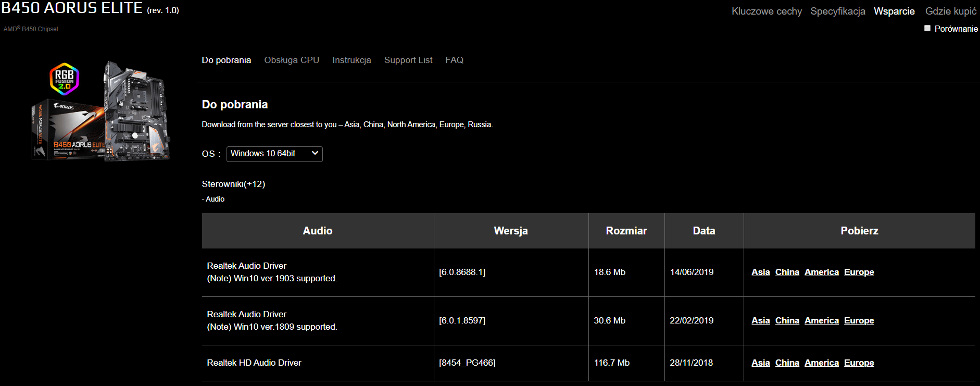Switch to the Obsługa CPU tab

pos(292,60)
